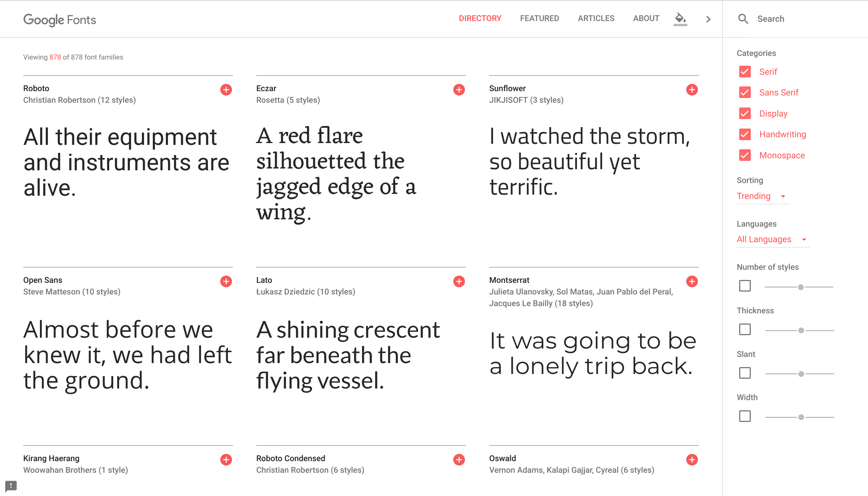Add Oswald font to your selection

[x=692, y=459]
